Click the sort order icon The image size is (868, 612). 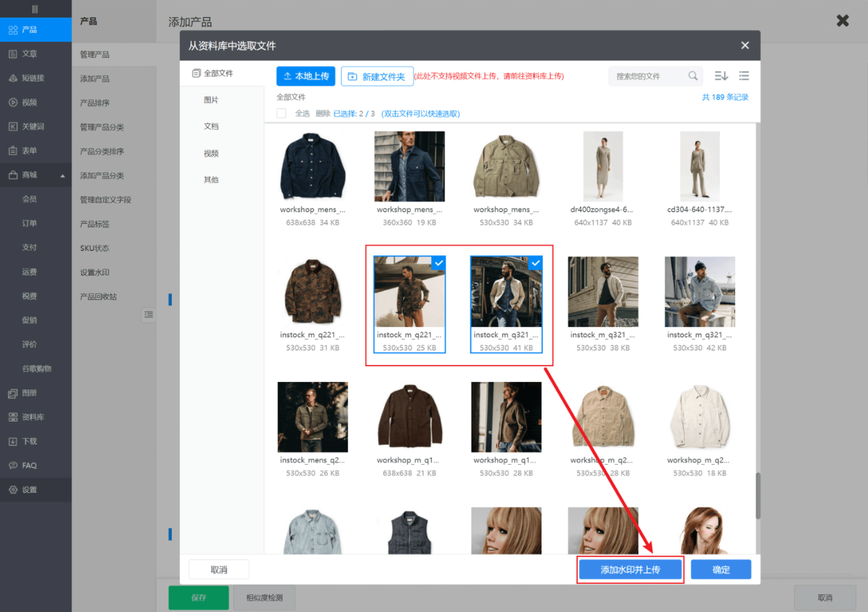(721, 76)
